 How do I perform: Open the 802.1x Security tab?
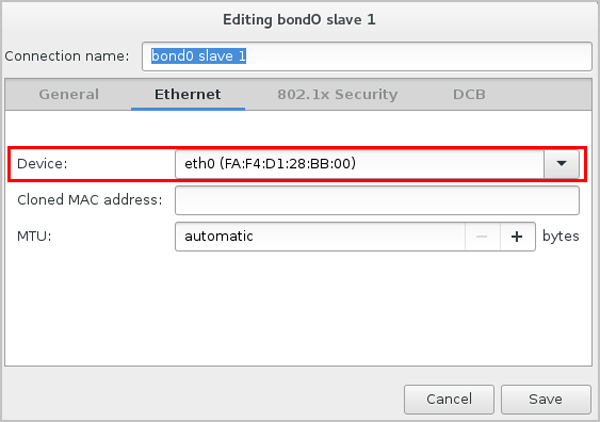coord(337,95)
